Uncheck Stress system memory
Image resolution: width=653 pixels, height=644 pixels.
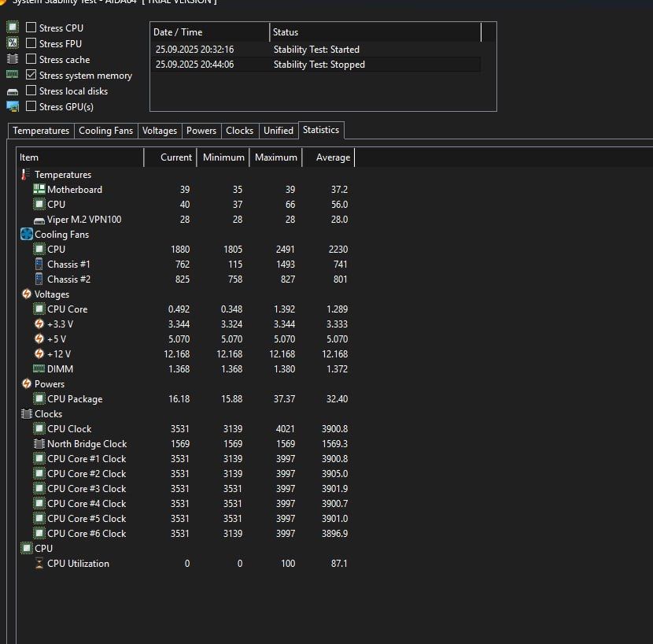point(31,75)
